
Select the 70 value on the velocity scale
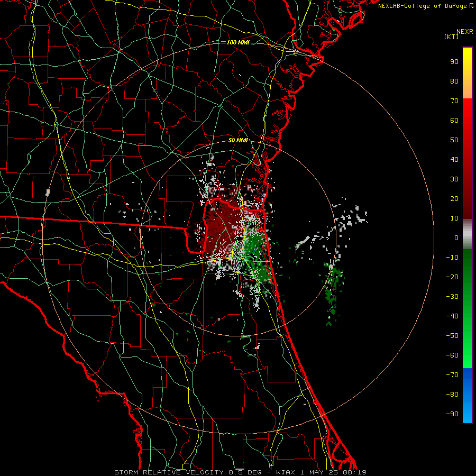tap(454, 101)
